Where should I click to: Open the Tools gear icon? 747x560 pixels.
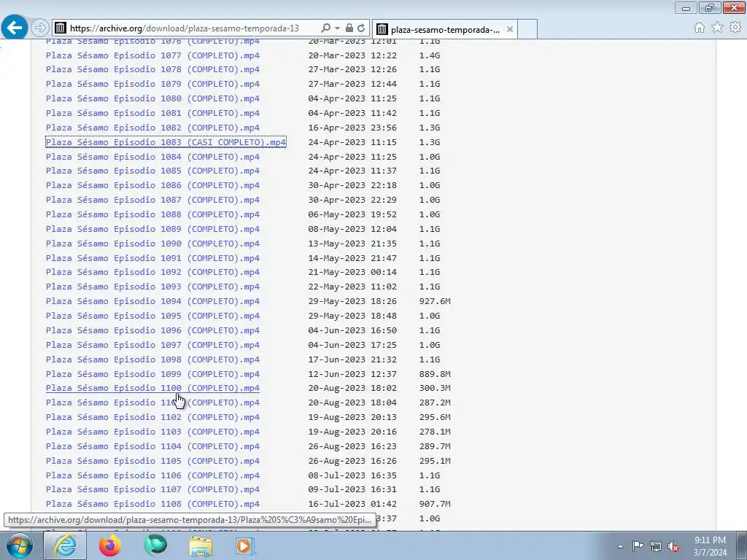click(x=735, y=28)
